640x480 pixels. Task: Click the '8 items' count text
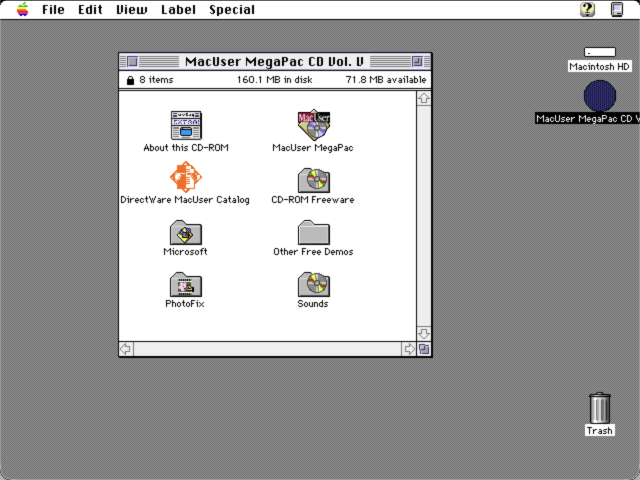pyautogui.click(x=156, y=80)
